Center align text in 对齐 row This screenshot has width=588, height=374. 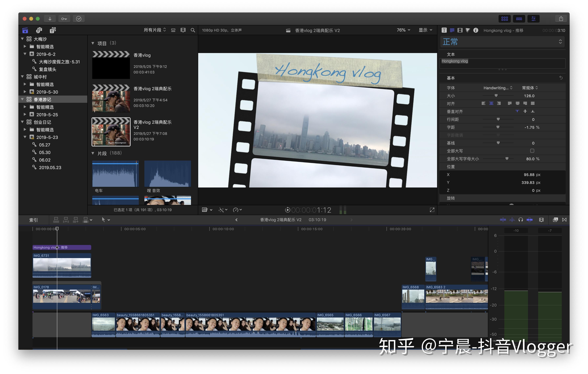[x=491, y=103]
